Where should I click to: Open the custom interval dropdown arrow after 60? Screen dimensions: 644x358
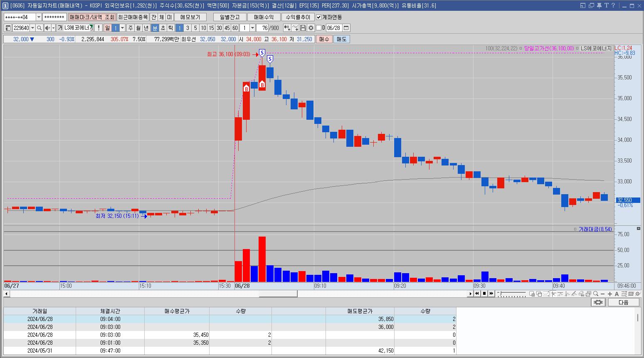tap(252, 28)
